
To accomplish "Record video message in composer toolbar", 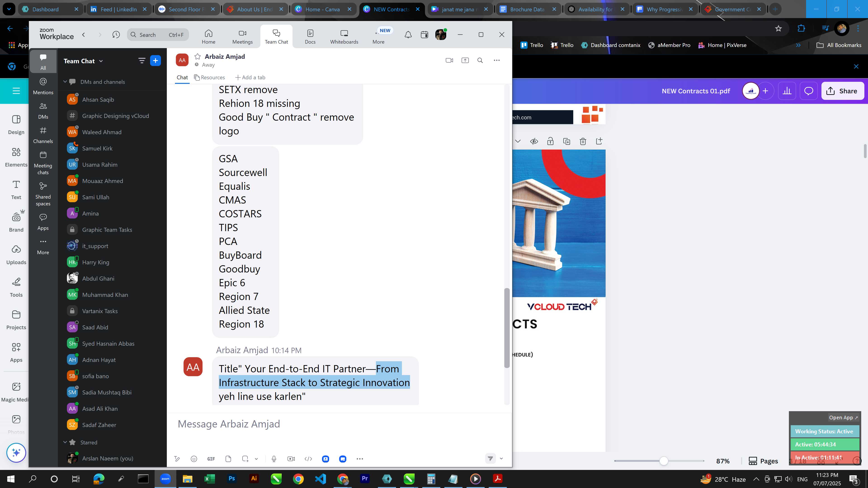I will [291, 459].
